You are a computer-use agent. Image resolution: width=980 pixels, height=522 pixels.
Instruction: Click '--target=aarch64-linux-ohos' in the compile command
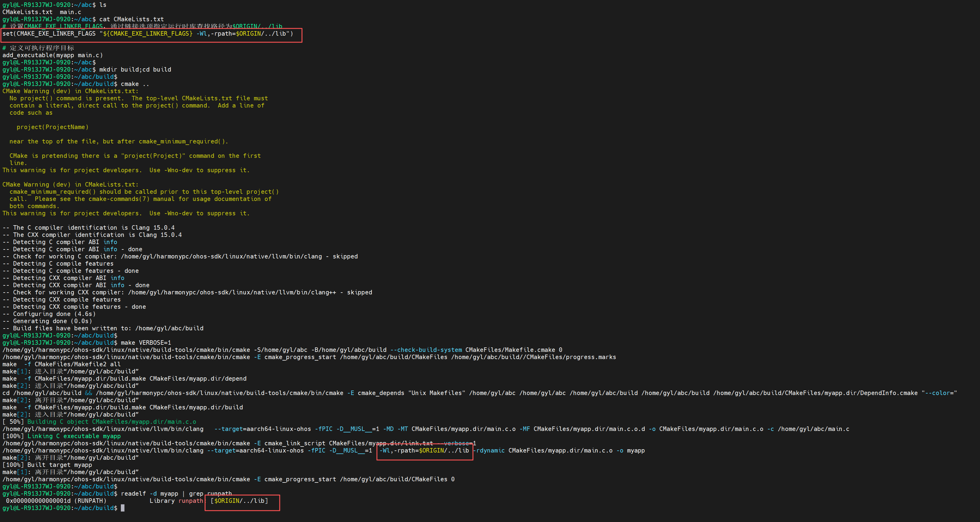pos(263,429)
